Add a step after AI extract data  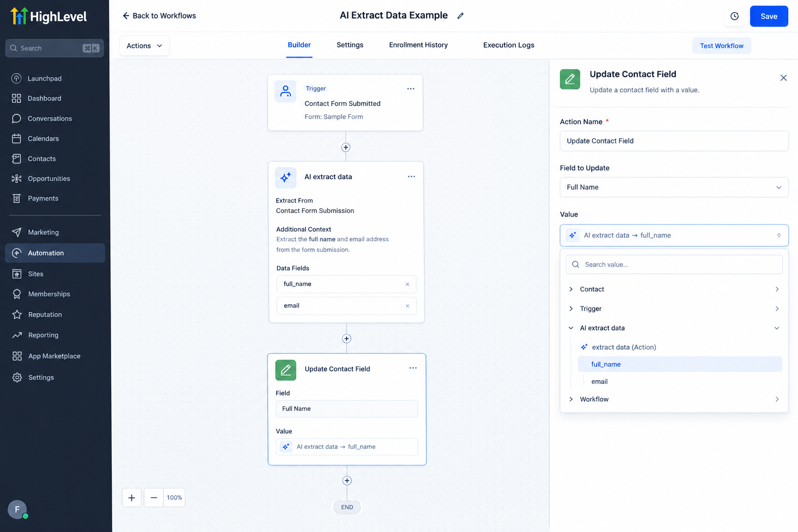pos(347,339)
